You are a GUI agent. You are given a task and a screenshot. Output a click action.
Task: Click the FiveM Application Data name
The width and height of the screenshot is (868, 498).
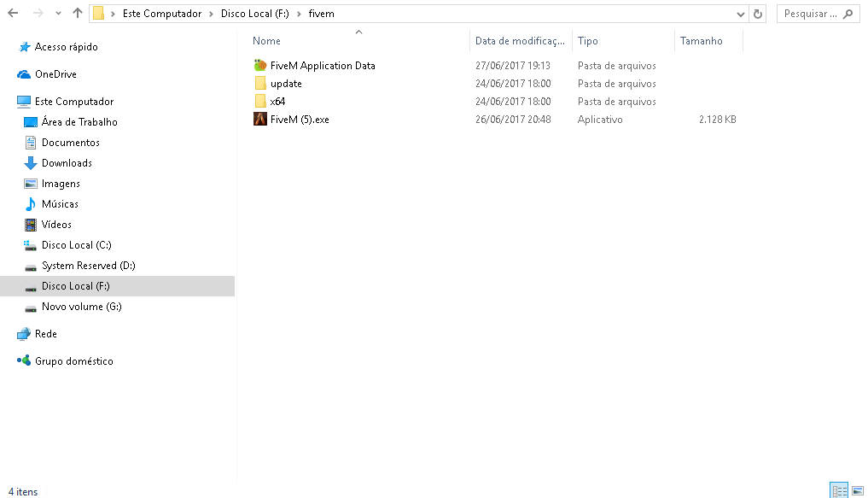pyautogui.click(x=323, y=66)
